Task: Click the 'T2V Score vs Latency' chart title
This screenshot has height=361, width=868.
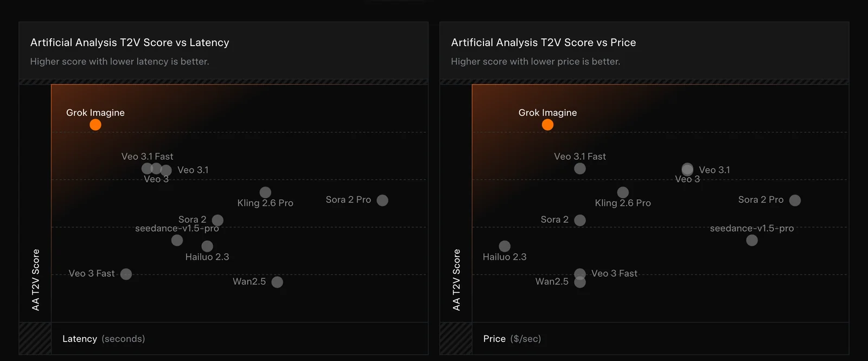Action: pos(130,42)
